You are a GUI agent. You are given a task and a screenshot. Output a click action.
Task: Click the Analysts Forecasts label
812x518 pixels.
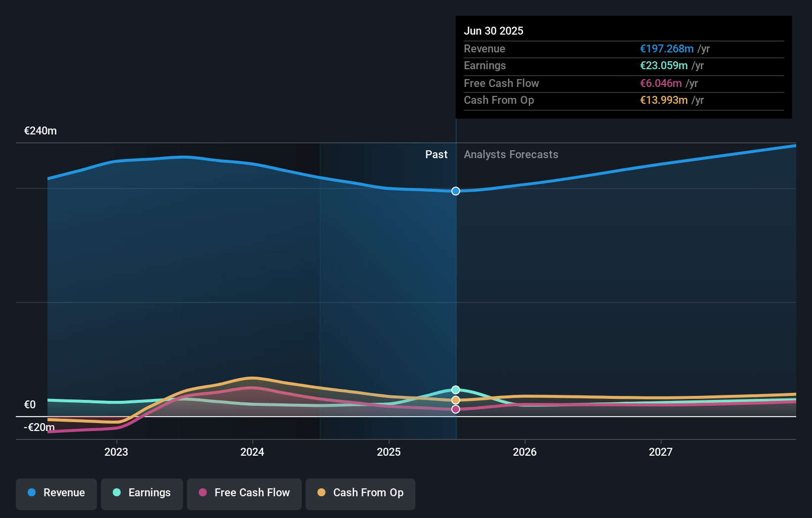click(511, 155)
